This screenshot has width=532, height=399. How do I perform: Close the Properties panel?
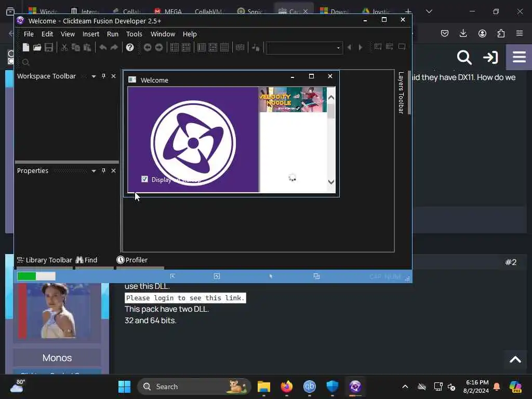point(113,170)
